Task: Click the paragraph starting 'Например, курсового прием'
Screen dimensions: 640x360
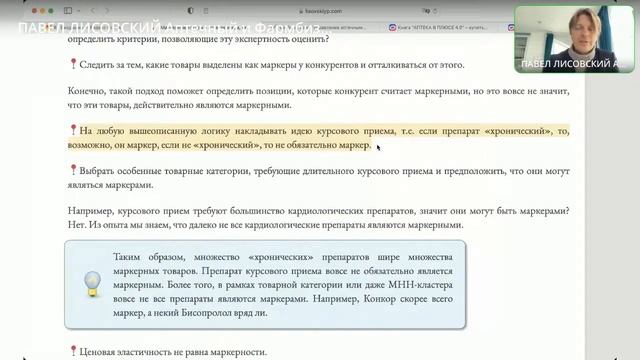Action: [318, 218]
